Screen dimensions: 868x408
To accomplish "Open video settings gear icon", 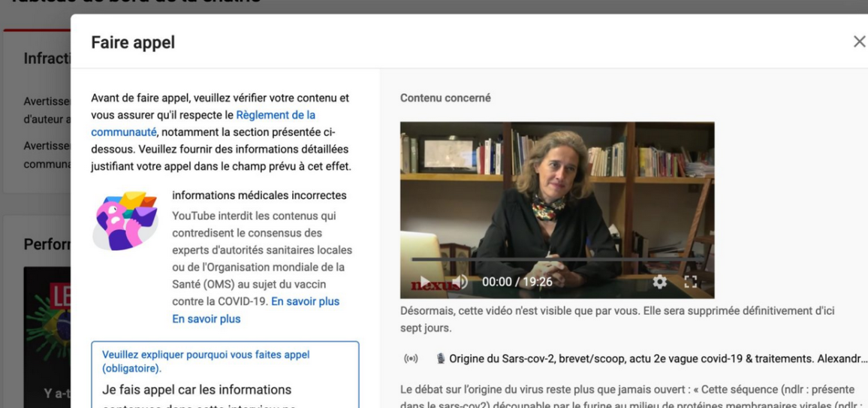I will 659,282.
